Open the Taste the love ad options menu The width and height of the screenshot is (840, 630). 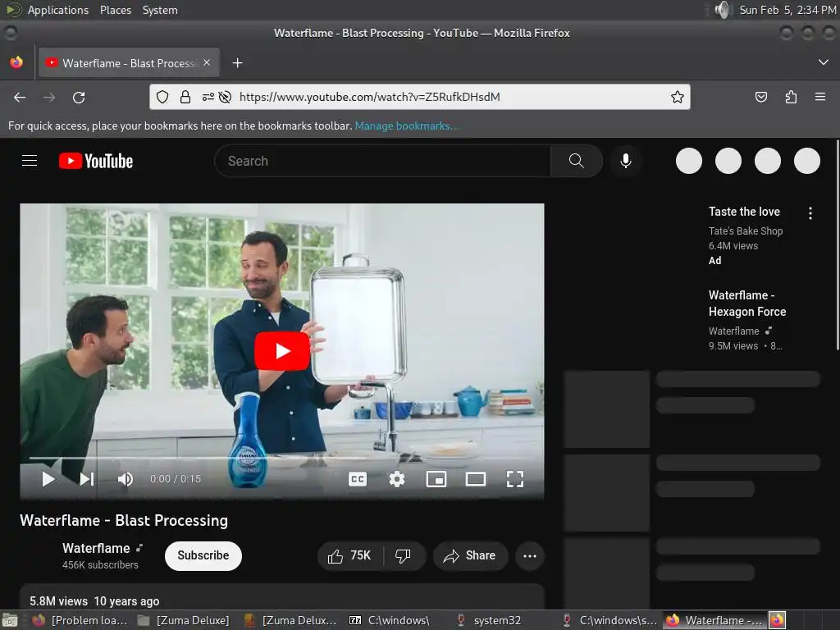(x=810, y=213)
